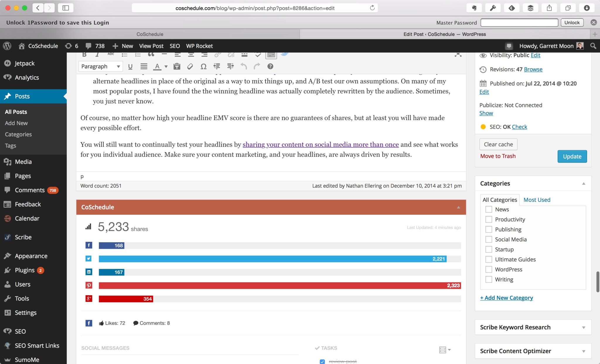Click Move to Trash link
This screenshot has height=364, width=600.
point(498,156)
